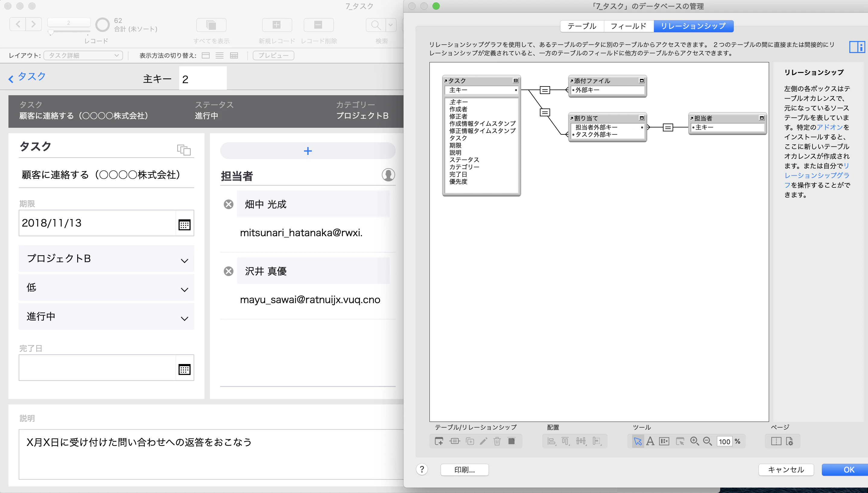This screenshot has height=493, width=868.
Task: Go back to タスク list
Action: pos(27,77)
